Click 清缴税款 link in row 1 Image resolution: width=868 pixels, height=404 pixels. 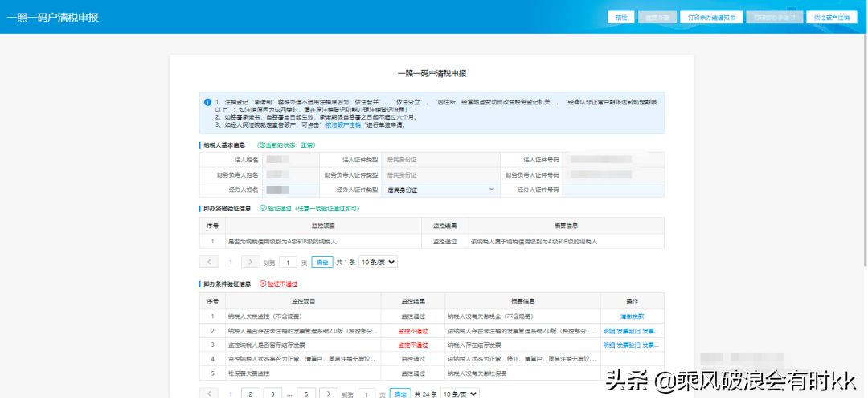click(x=633, y=316)
